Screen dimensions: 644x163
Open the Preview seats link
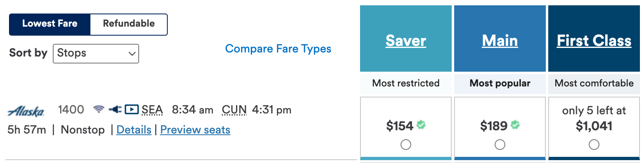195,130
